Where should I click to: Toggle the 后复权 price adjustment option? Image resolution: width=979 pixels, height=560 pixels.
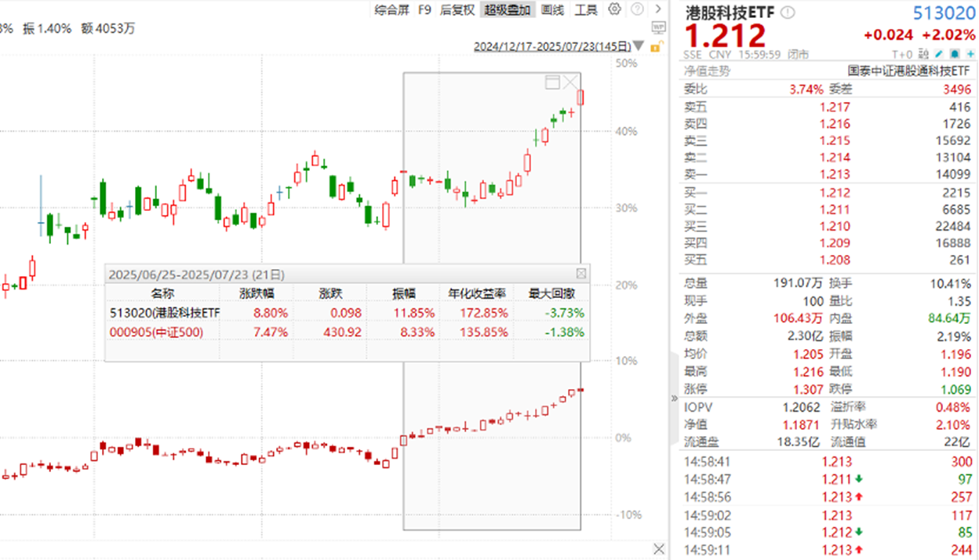point(457,9)
